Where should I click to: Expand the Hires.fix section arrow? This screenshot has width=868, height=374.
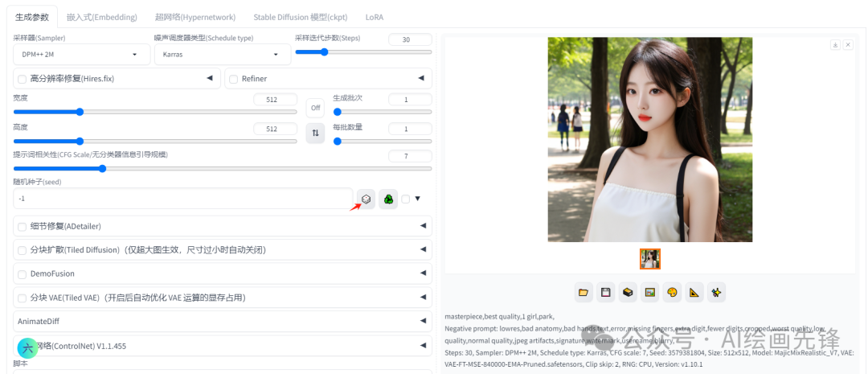pyautogui.click(x=210, y=78)
